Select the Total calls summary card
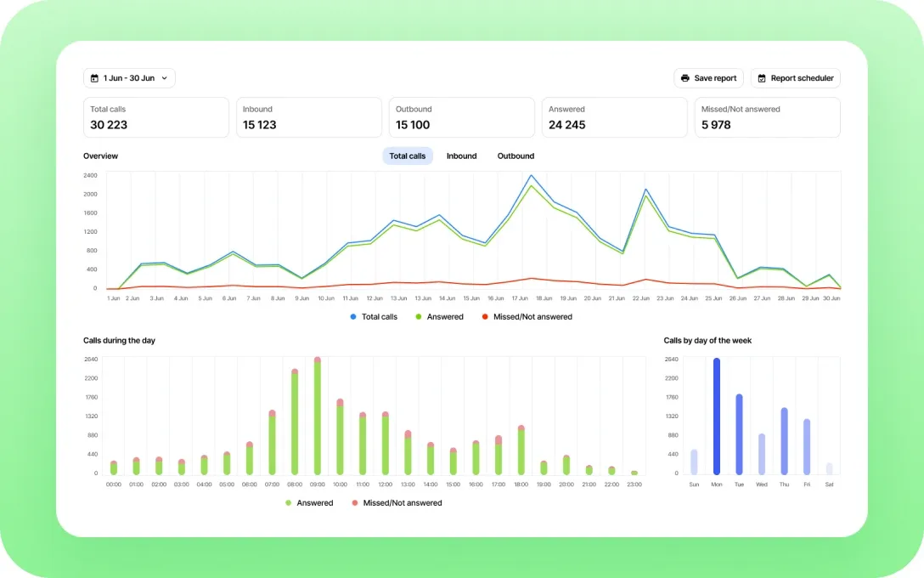924x578 pixels. click(156, 117)
